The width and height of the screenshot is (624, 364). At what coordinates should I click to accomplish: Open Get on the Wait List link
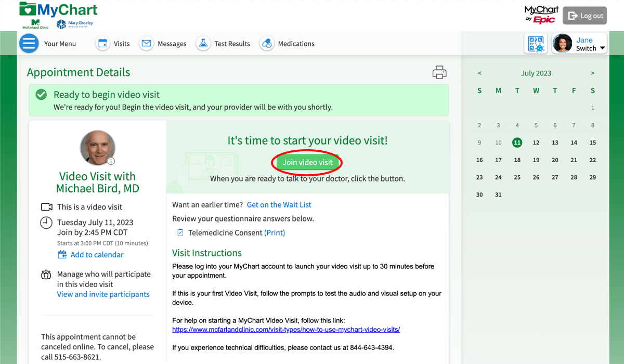tap(279, 205)
